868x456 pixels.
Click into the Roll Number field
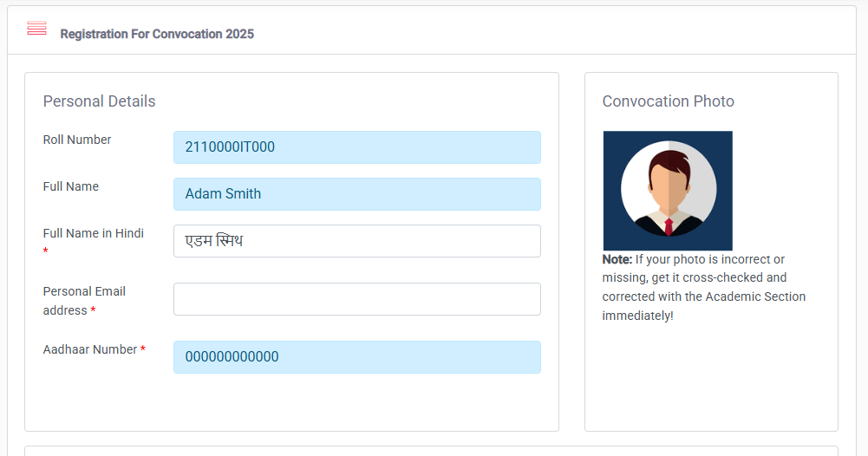(356, 147)
